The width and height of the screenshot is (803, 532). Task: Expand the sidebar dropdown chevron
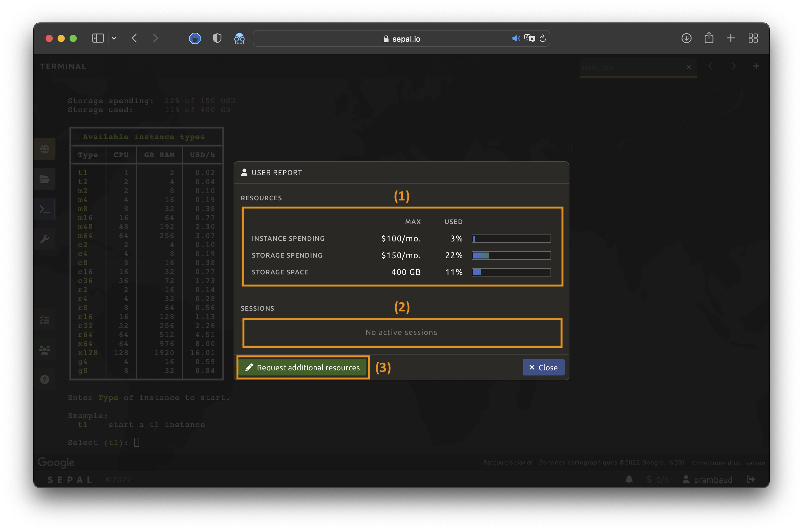[x=114, y=38]
